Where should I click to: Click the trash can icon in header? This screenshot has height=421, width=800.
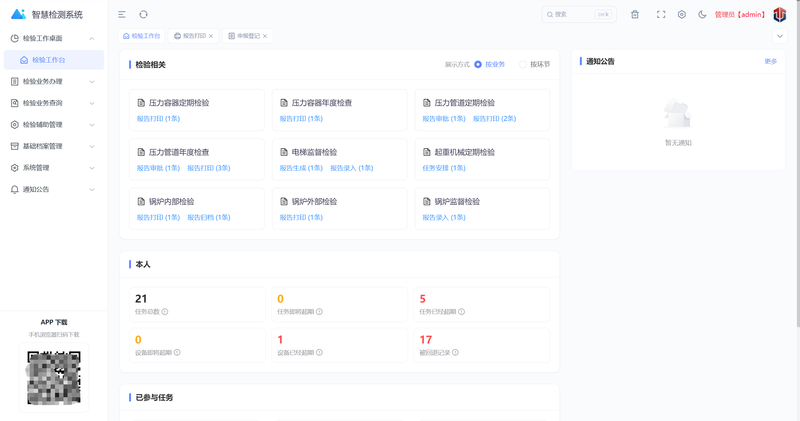(635, 14)
